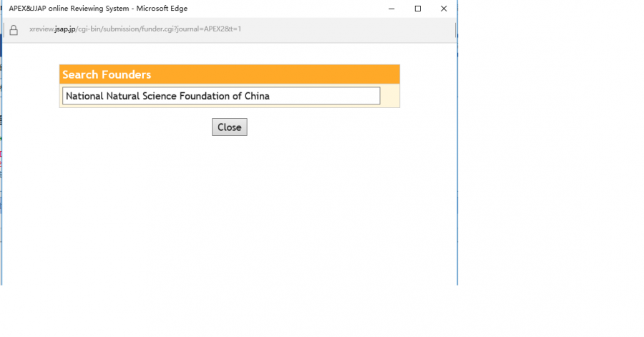
Task: Click pale yellow area beside funder field
Action: pyautogui.click(x=390, y=96)
